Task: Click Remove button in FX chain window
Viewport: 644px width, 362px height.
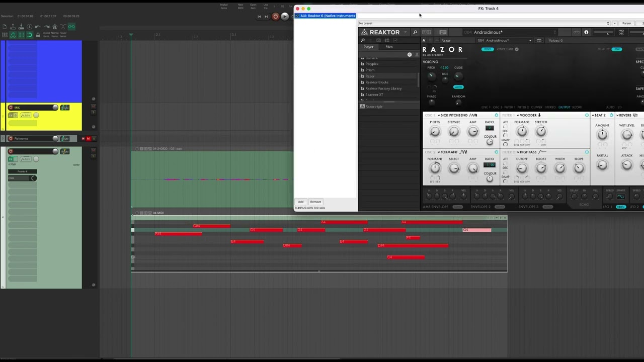Action: click(x=315, y=202)
